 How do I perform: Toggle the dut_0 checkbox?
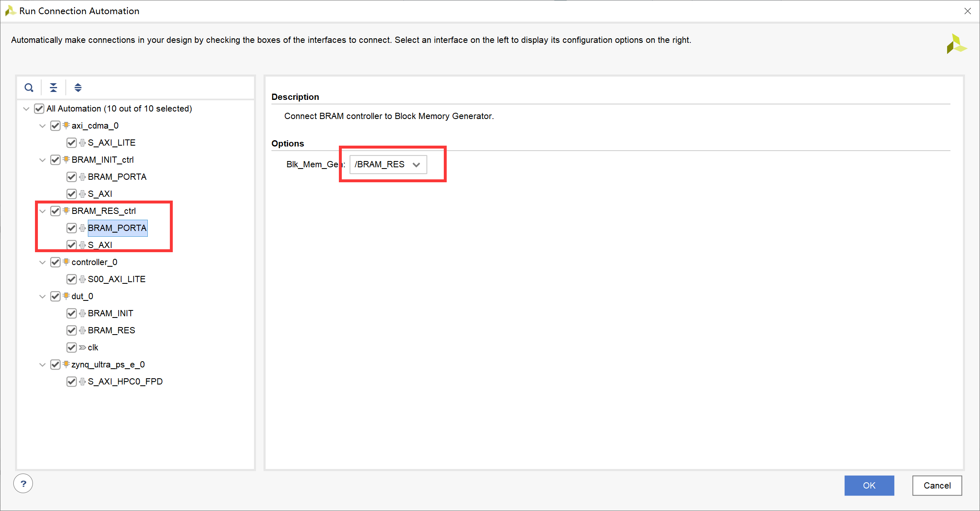pos(55,296)
